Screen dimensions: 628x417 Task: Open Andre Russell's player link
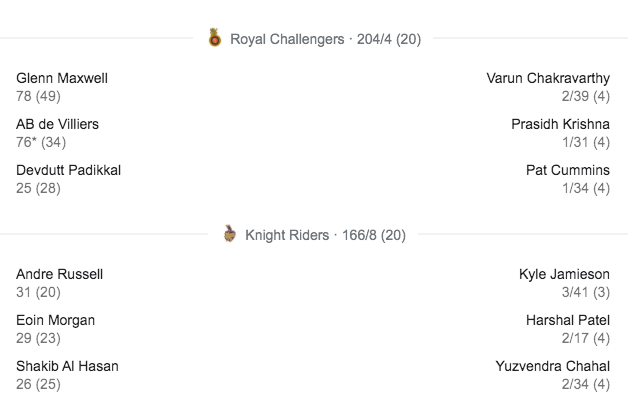[x=60, y=274]
